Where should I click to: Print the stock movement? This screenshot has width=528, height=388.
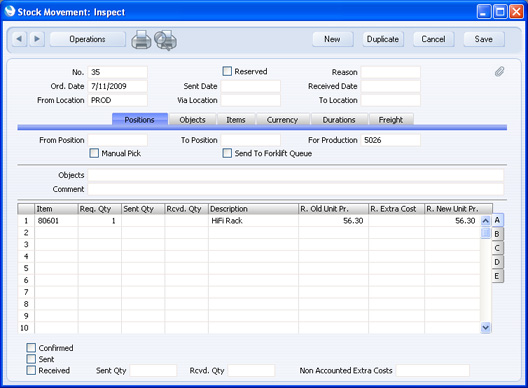point(141,40)
